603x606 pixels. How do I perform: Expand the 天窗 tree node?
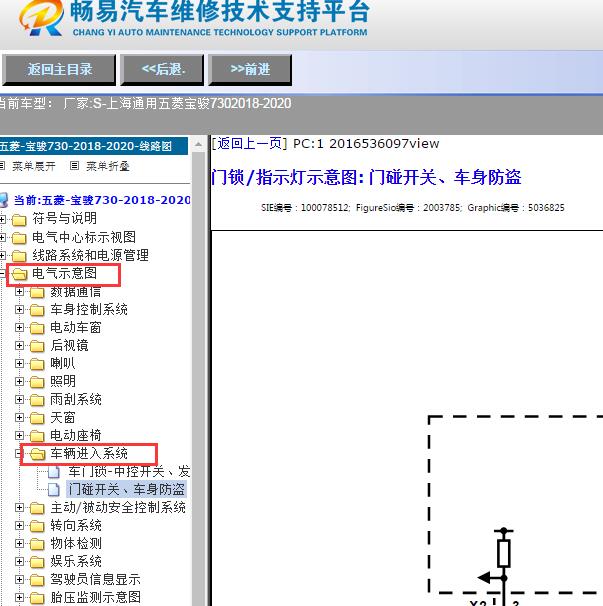coord(19,417)
